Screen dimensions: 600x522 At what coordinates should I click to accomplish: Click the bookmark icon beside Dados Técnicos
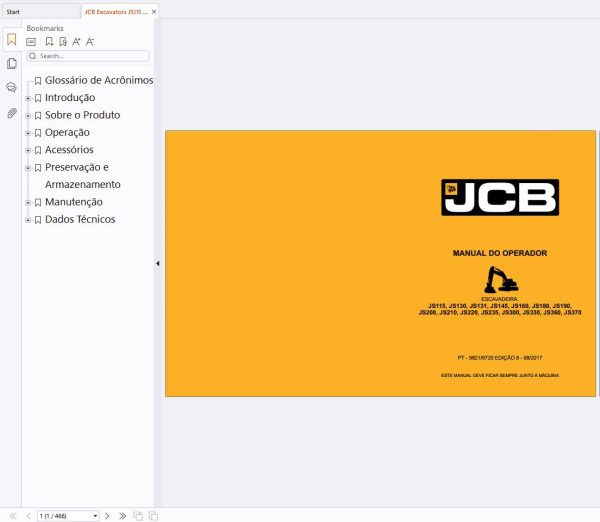pyautogui.click(x=38, y=220)
